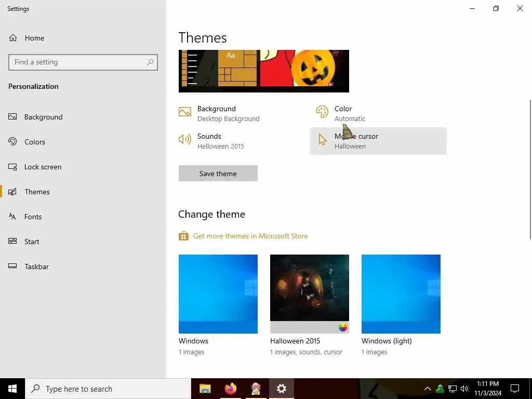Click Settings gear on taskbar
The image size is (532, 399).
[281, 389]
